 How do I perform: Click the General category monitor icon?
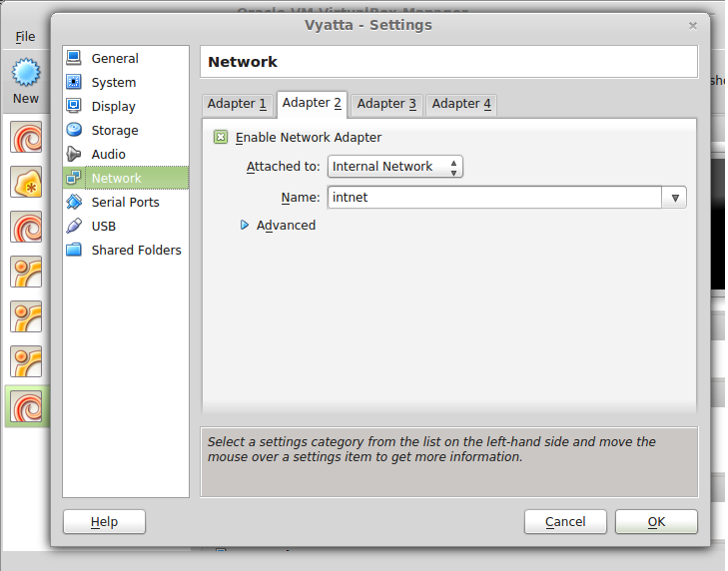(x=73, y=58)
